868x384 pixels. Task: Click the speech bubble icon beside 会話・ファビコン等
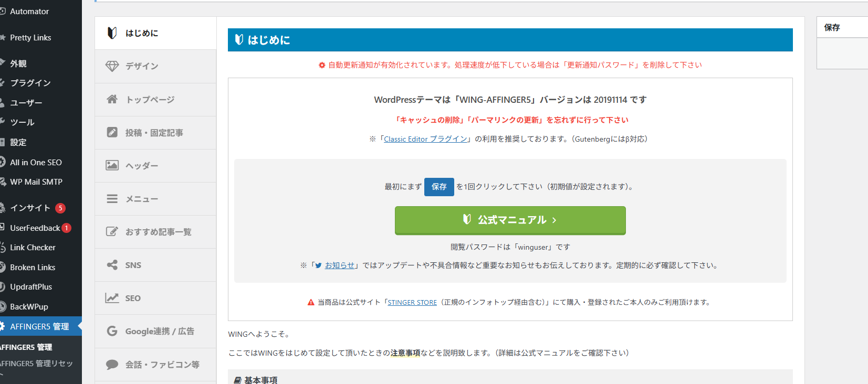(112, 364)
